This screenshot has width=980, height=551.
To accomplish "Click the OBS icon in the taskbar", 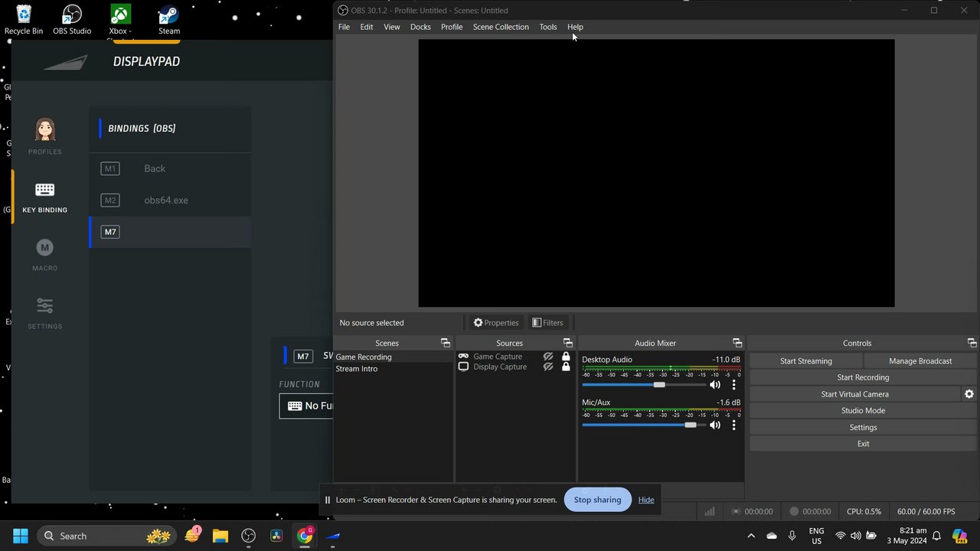I will pyautogui.click(x=249, y=536).
